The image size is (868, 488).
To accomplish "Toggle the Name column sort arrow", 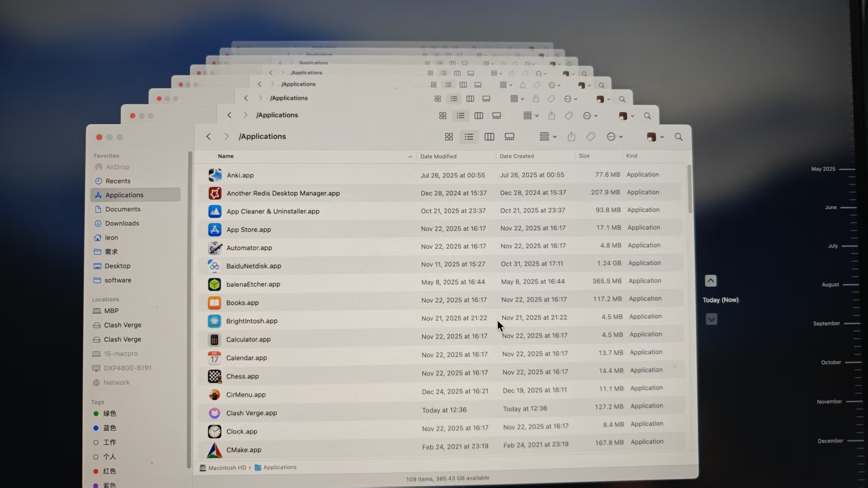I will [x=410, y=157].
